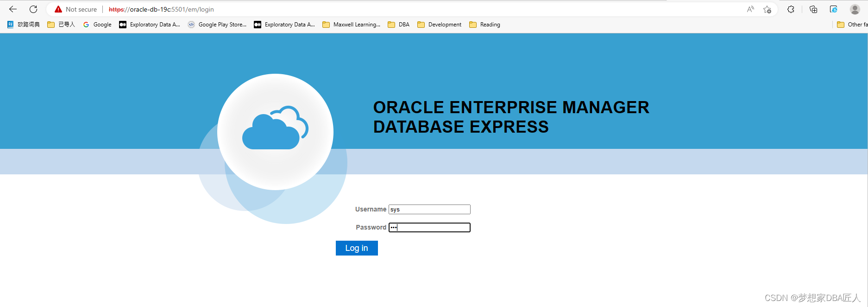
Task: Expand the Other favorites folder
Action: [852, 25]
